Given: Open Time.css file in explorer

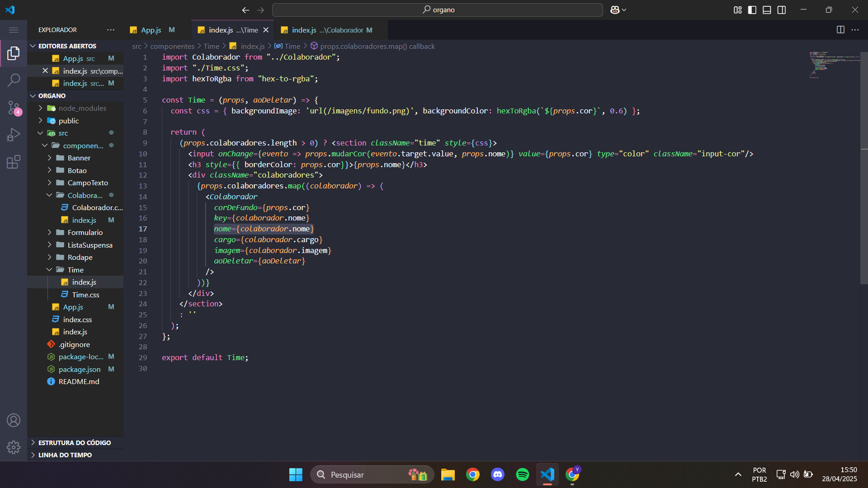Looking at the screenshot, I should point(85,295).
